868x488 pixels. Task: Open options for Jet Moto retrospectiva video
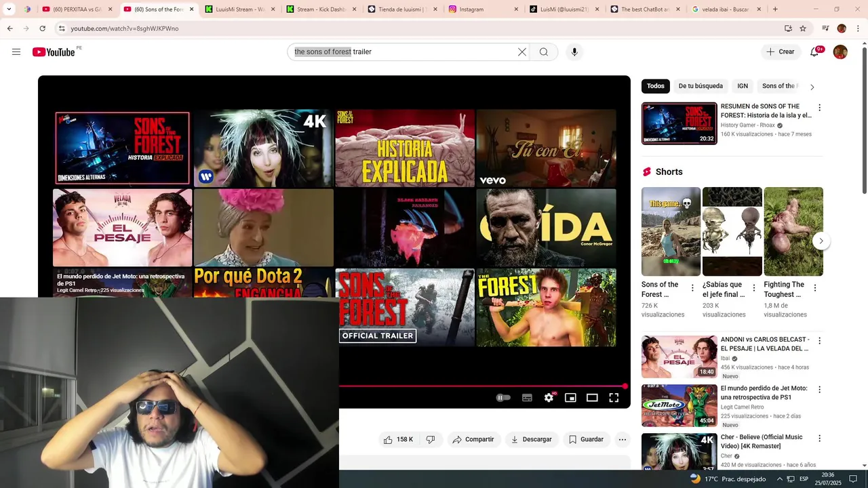coord(819,390)
